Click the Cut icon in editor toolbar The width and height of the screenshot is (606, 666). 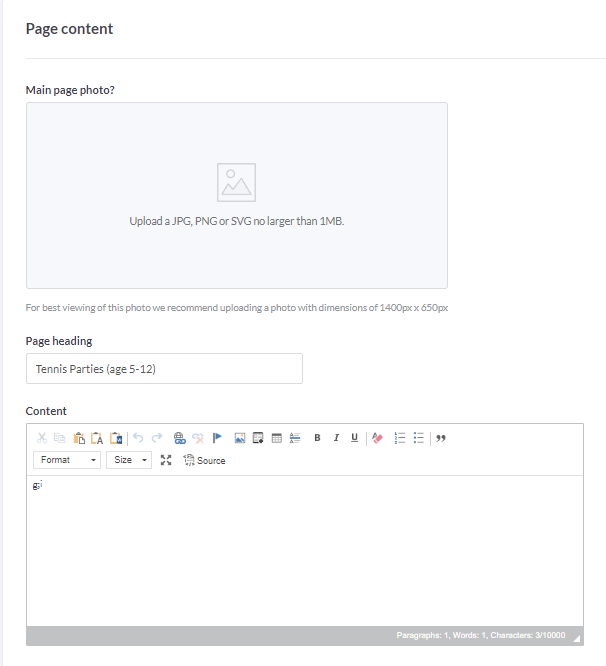click(42, 438)
